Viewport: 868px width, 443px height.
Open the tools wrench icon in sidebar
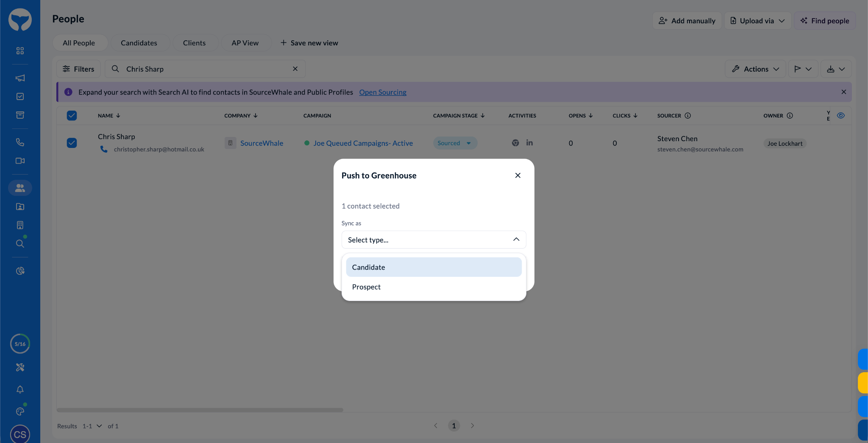click(20, 368)
